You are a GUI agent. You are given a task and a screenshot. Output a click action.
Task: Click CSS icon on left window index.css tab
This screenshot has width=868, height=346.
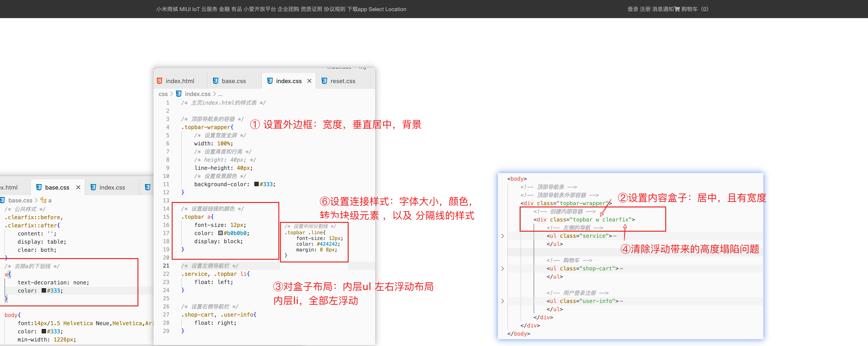(93, 187)
